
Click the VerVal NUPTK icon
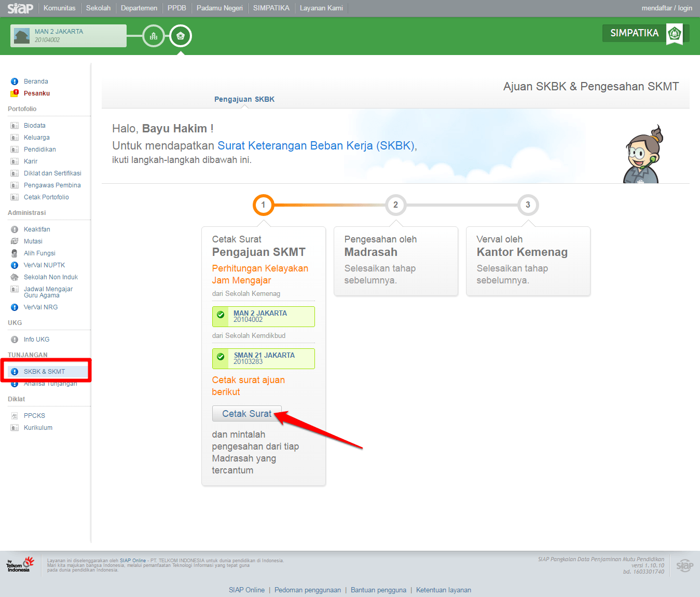click(x=15, y=265)
